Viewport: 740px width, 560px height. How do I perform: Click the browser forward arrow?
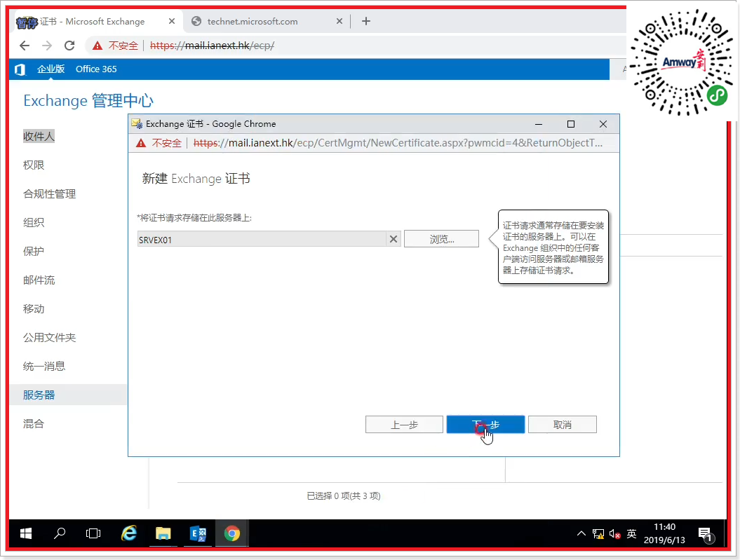pos(47,46)
